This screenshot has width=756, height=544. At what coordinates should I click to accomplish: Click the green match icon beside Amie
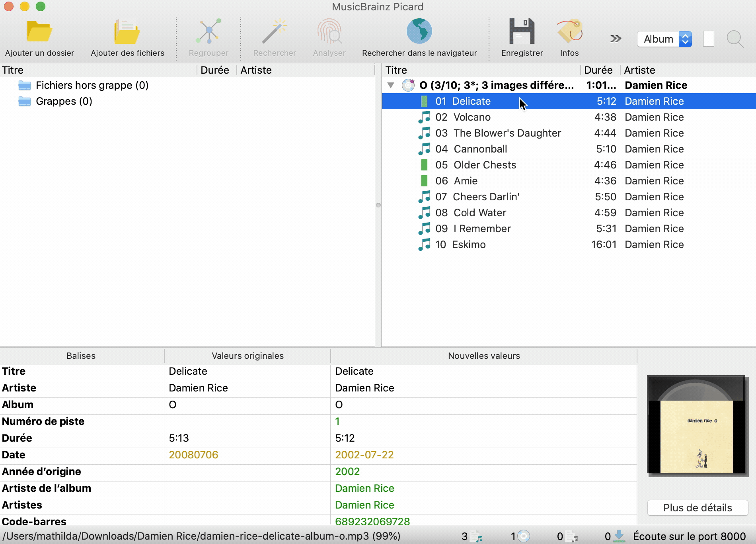pos(424,181)
